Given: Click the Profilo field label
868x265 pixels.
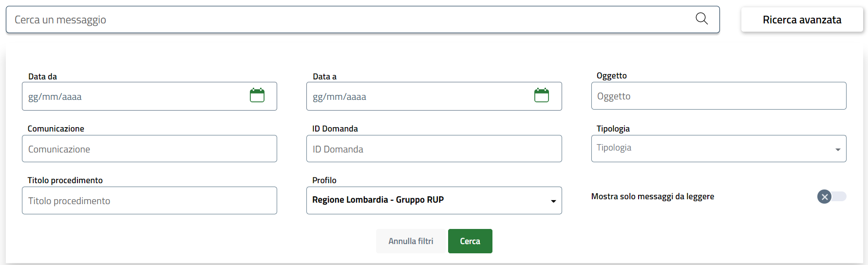Looking at the screenshot, I should (x=324, y=180).
